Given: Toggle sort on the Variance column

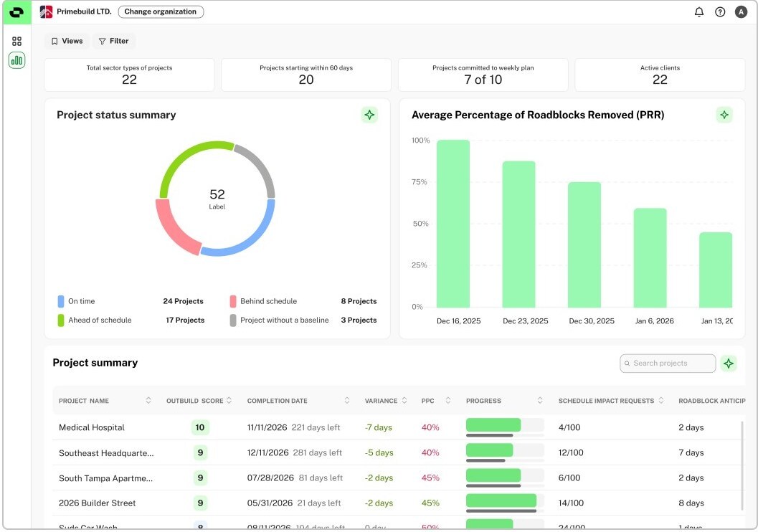Looking at the screenshot, I should coord(404,401).
